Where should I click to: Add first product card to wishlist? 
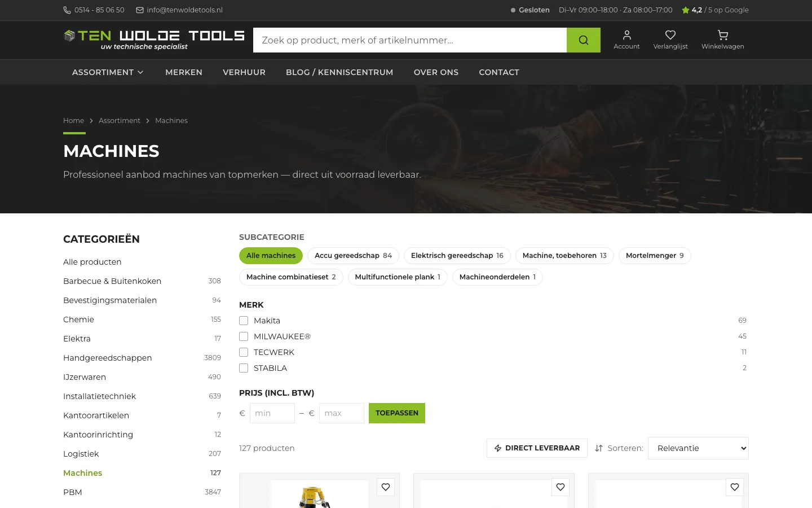point(386,487)
